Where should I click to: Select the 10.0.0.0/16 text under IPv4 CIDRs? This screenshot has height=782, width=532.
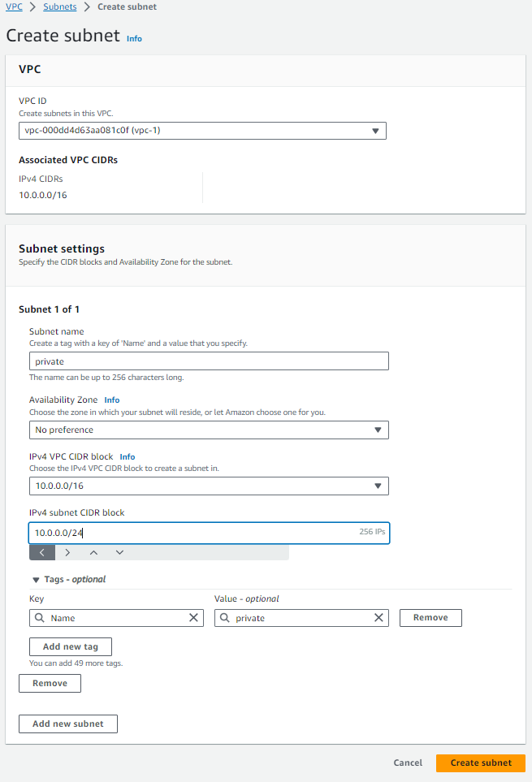click(43, 195)
